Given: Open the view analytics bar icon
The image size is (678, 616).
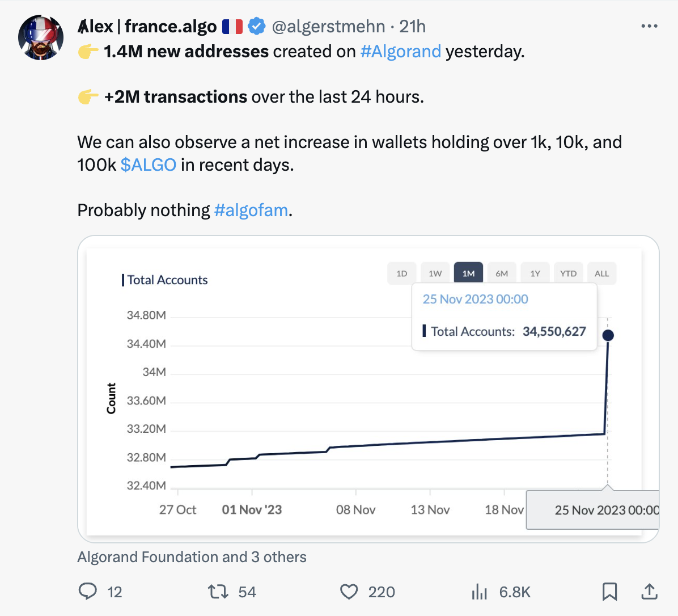Looking at the screenshot, I should [479, 592].
